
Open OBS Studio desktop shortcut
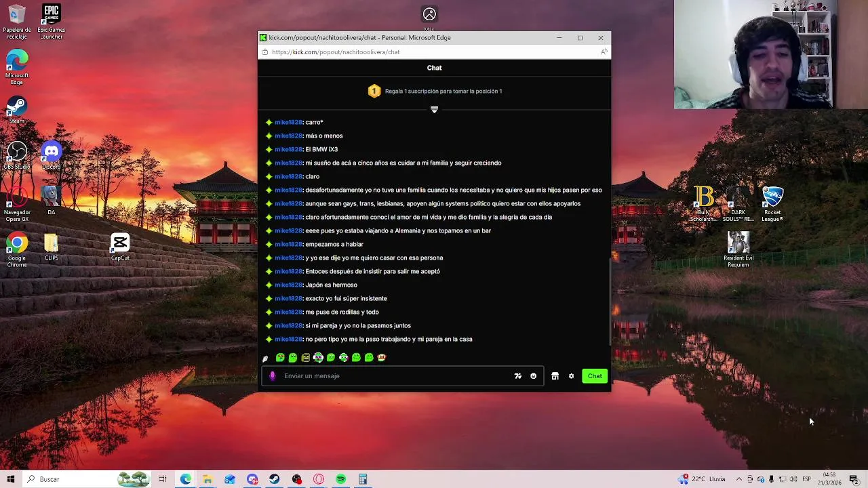pyautogui.click(x=17, y=156)
